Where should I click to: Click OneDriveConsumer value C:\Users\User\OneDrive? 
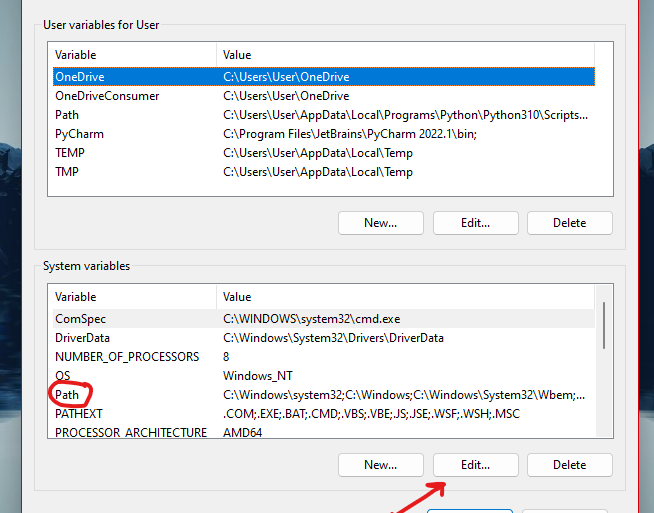286,96
